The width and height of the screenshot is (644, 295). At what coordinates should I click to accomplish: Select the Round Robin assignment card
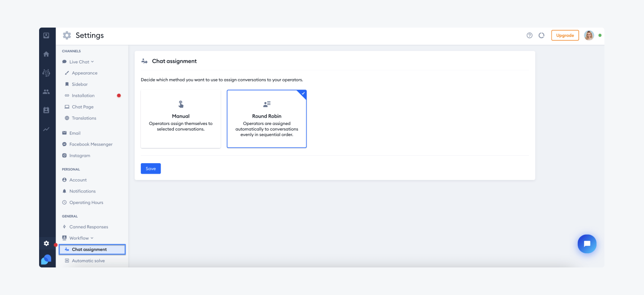(267, 119)
